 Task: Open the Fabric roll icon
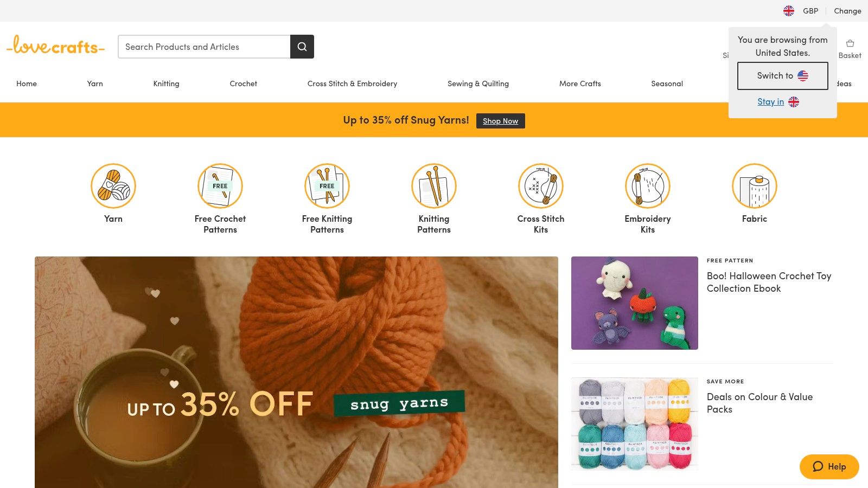755,186
